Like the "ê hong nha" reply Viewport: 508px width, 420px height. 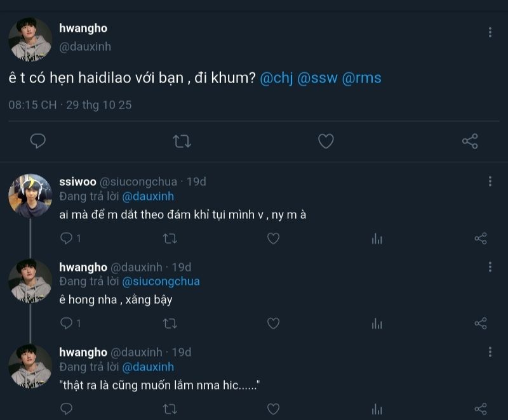pos(273,324)
